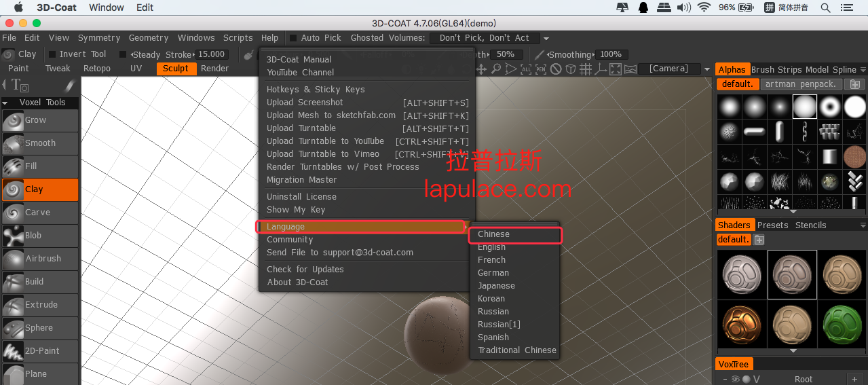Open the [Camera] dropdown

click(x=668, y=69)
